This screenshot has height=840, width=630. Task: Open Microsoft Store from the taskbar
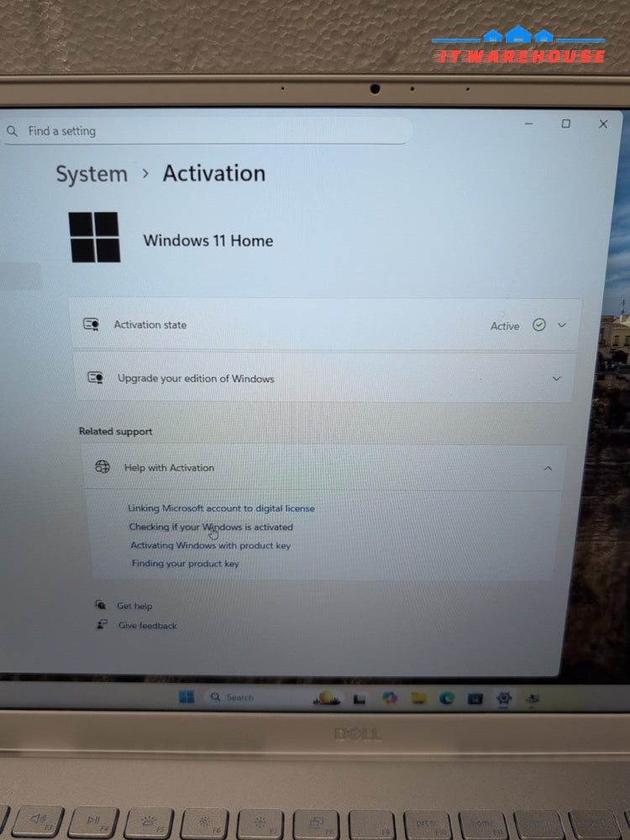(x=475, y=699)
